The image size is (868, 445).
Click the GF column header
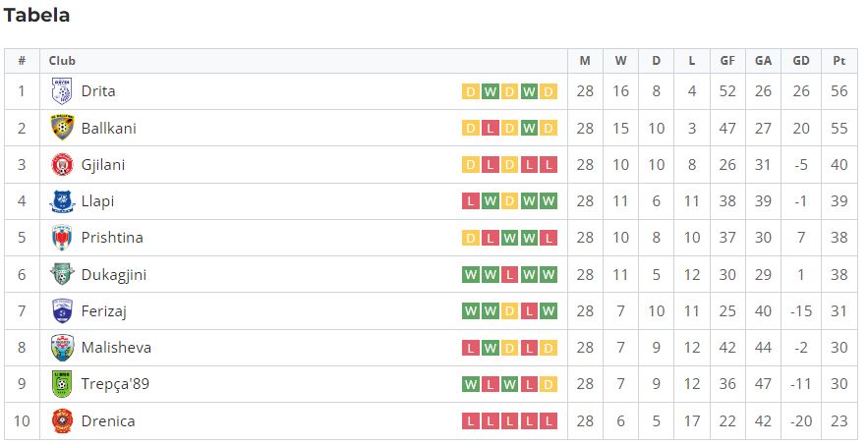click(x=727, y=61)
